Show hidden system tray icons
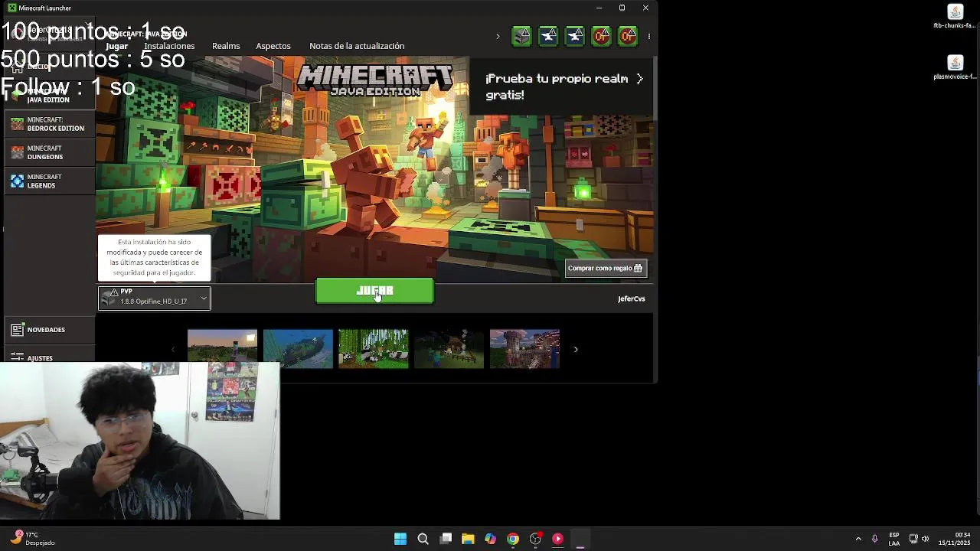 tap(858, 539)
